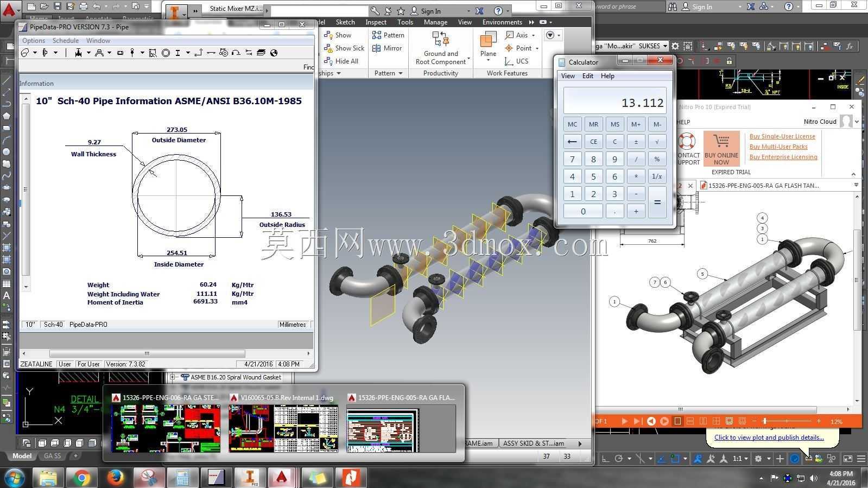The width and height of the screenshot is (868, 488).
Task: Click the Calculator icon on the Windows taskbar
Action: coord(182,478)
